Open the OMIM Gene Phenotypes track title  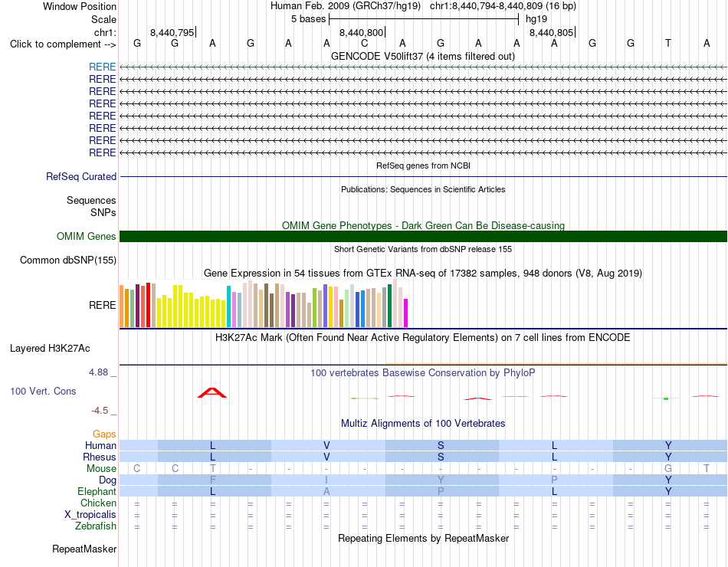tap(423, 225)
